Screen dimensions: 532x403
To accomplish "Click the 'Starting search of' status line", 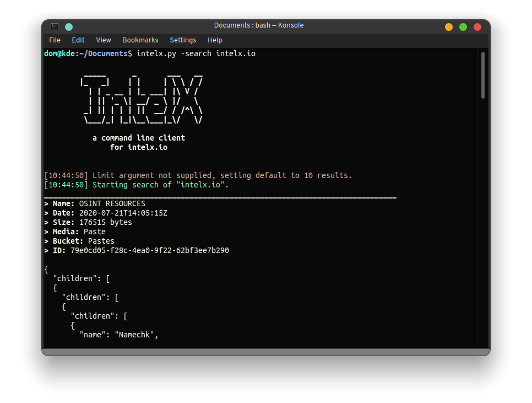I will [137, 185].
